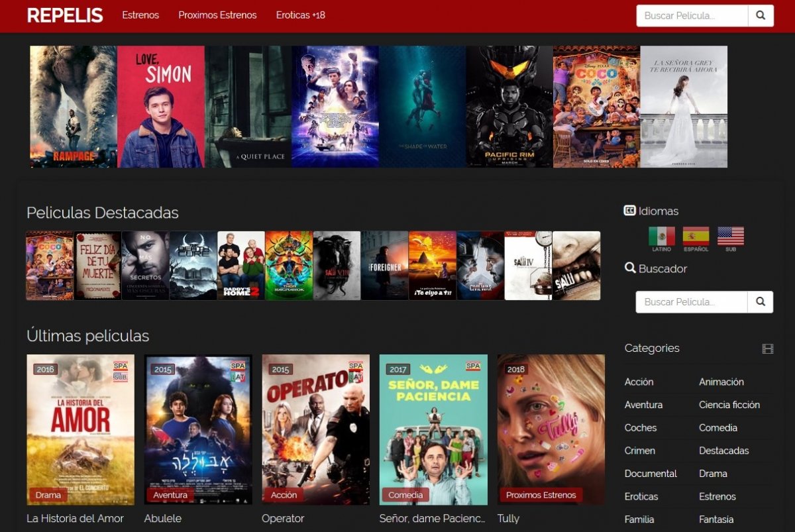Image resolution: width=795 pixels, height=532 pixels.
Task: Open the Abulele movie poster
Action: click(198, 430)
